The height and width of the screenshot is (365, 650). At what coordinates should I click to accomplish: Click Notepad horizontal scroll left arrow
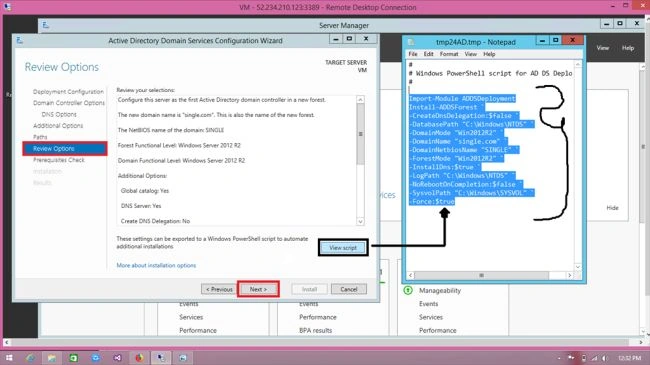[x=410, y=275]
